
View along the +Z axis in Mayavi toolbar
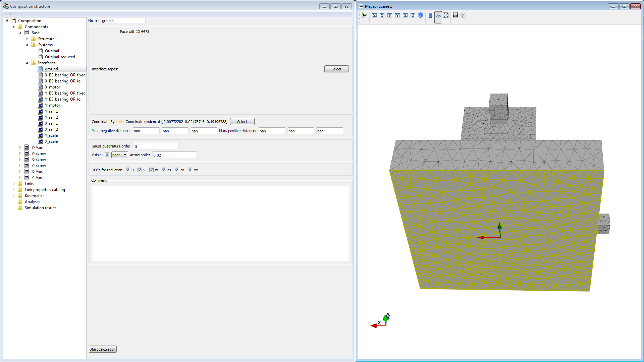point(413,15)
